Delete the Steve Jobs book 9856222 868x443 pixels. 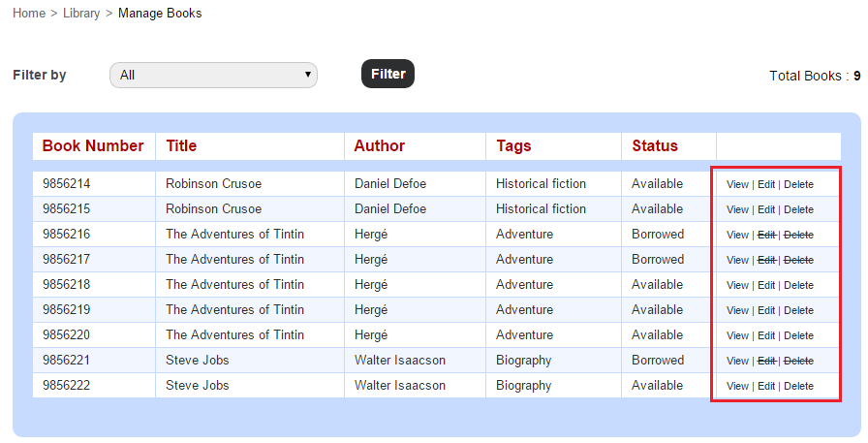[x=799, y=386]
